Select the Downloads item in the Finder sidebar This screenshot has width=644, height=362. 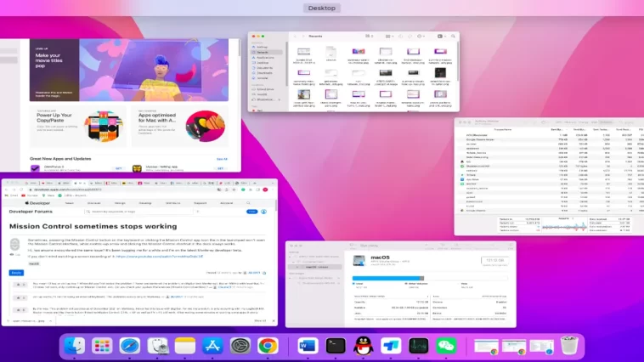264,73
